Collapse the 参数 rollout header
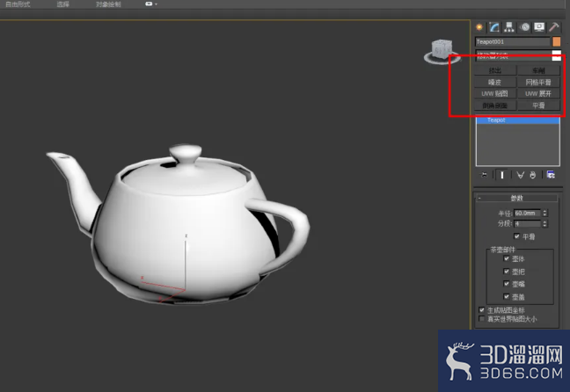This screenshot has height=392, width=570. (x=516, y=198)
